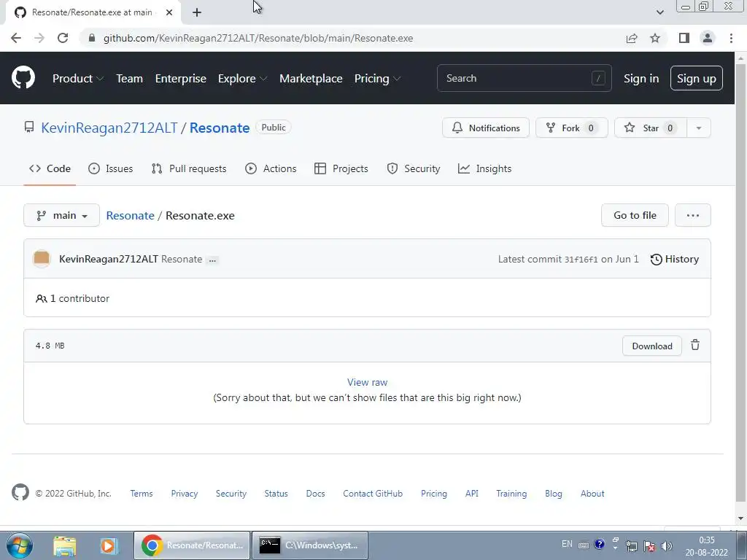Image resolution: width=747 pixels, height=560 pixels.
Task: Open the Issues tab
Action: 111,168
